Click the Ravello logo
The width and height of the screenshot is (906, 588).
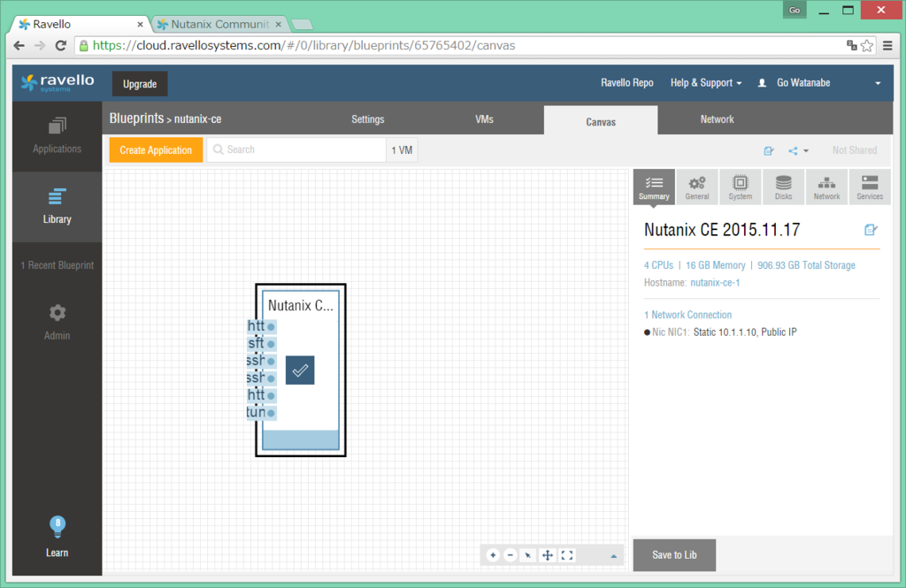(58, 83)
